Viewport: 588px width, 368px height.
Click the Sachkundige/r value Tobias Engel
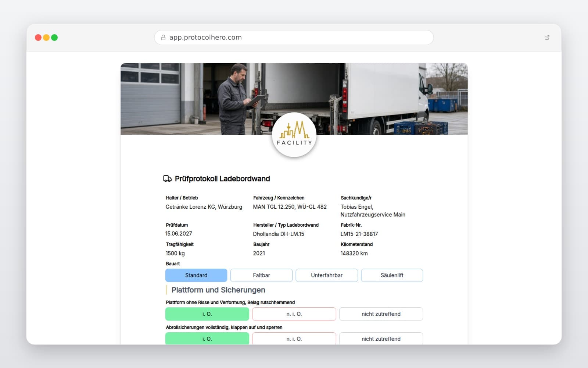coord(373,210)
